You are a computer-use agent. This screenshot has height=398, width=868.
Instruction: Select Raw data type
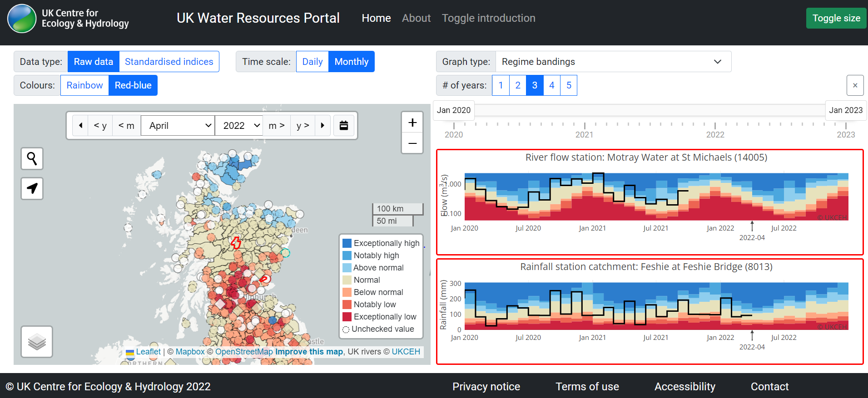tap(94, 62)
